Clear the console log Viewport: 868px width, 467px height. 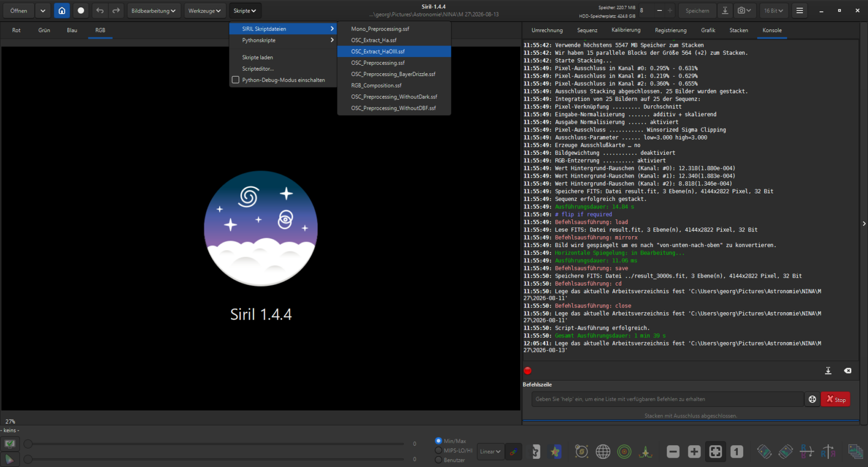point(847,370)
